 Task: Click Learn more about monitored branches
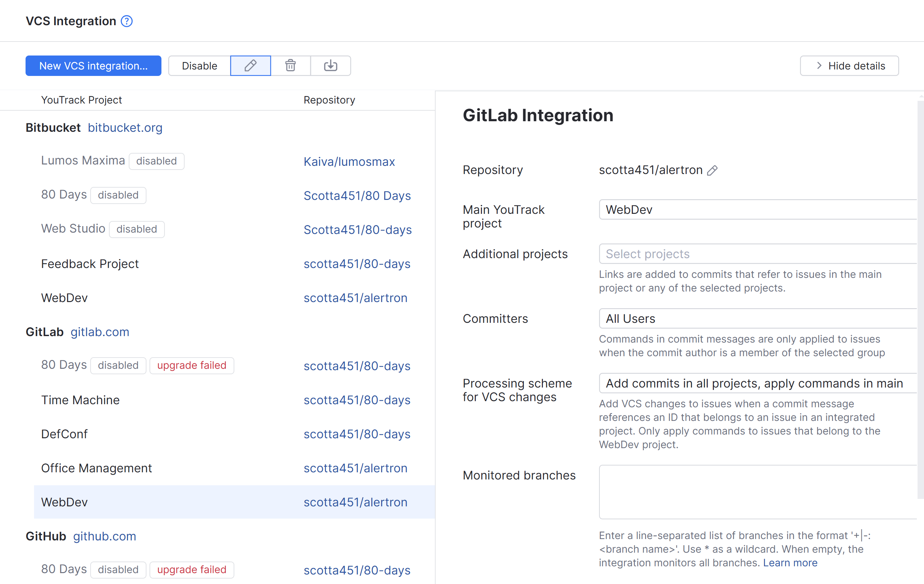[x=790, y=563]
